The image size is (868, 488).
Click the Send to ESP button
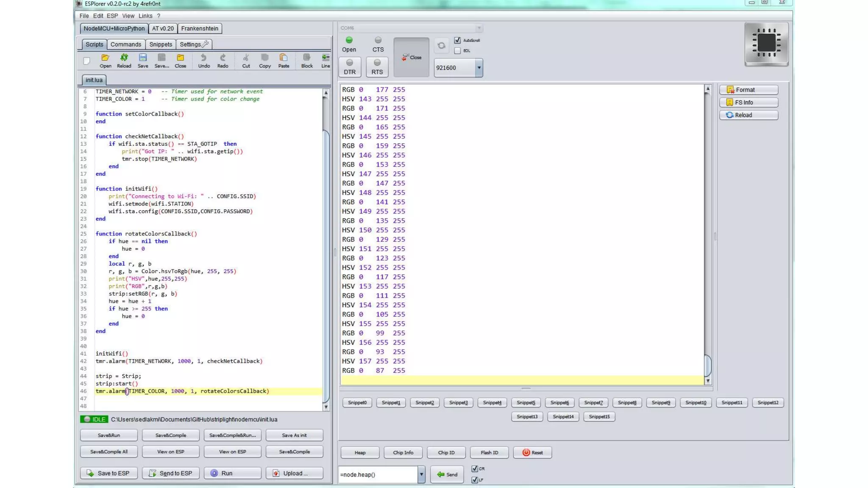(x=171, y=473)
